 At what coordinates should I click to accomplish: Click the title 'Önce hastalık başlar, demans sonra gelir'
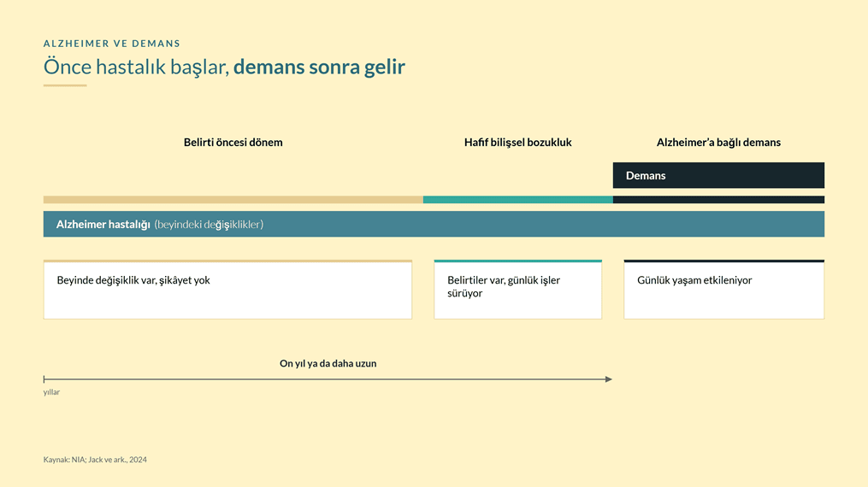click(224, 67)
